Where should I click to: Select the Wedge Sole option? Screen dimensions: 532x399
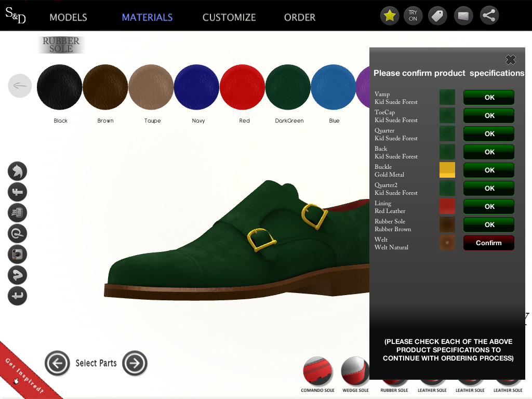(x=355, y=375)
